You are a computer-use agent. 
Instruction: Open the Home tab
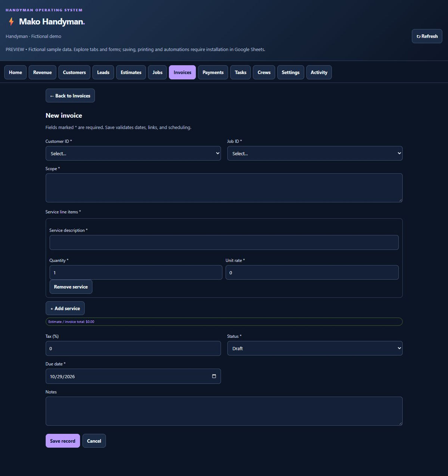(15, 72)
